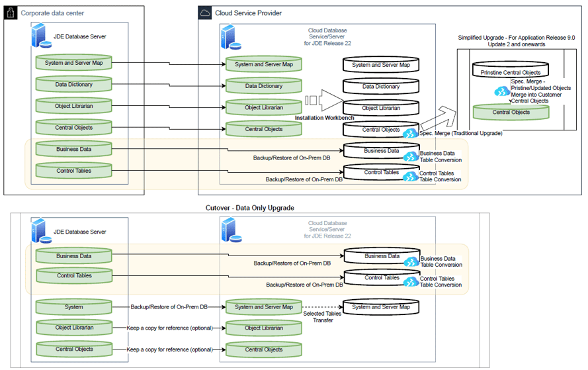
Task: Click 'Simplified Upgrade - For Application Release 9.0' text
Action: click(517, 38)
